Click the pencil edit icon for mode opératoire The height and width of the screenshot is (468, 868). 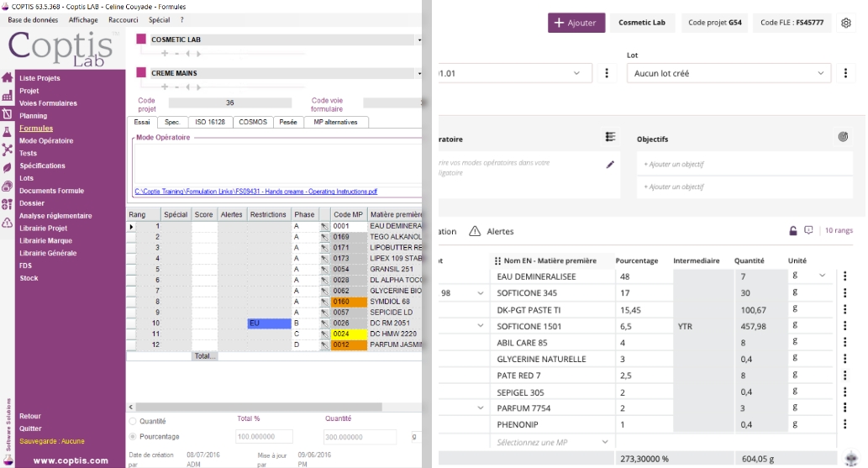(610, 165)
